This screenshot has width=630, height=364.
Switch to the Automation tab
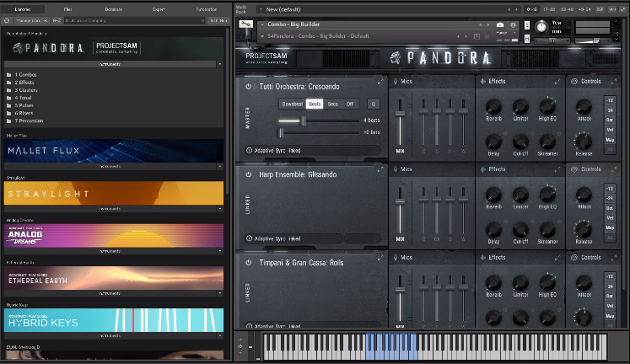pos(207,9)
